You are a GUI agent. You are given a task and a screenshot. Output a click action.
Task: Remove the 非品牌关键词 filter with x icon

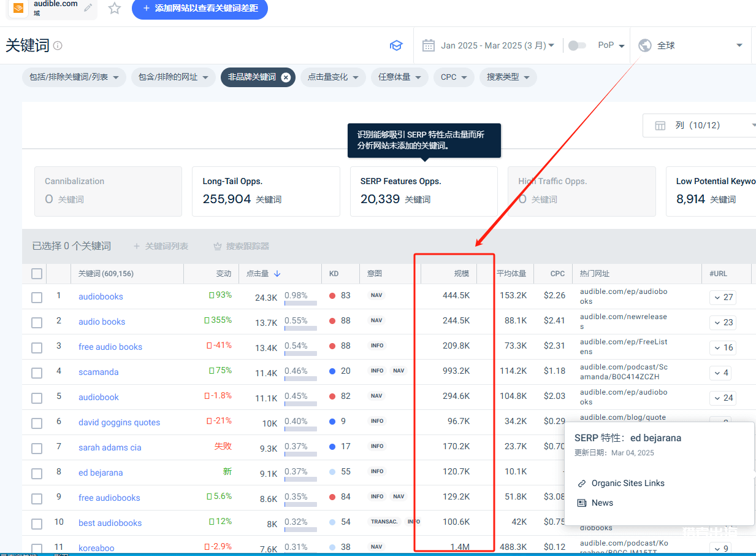[x=286, y=77]
